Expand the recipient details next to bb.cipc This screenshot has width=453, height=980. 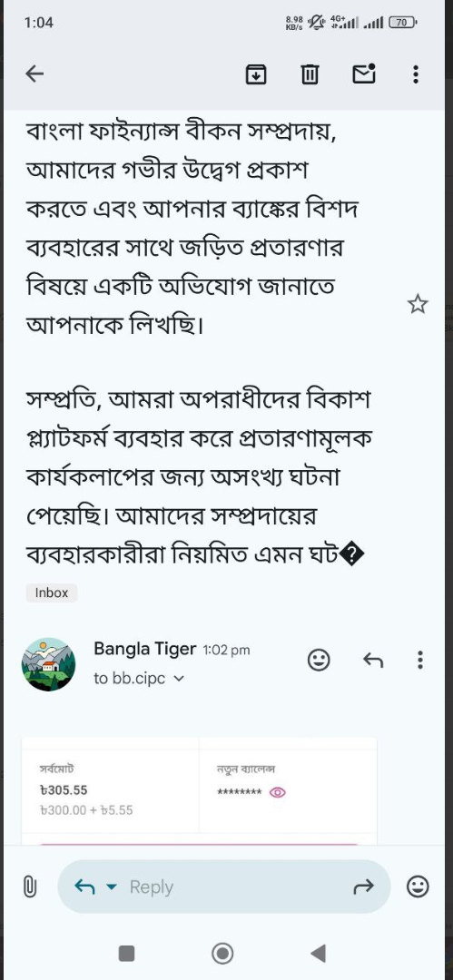click(179, 679)
